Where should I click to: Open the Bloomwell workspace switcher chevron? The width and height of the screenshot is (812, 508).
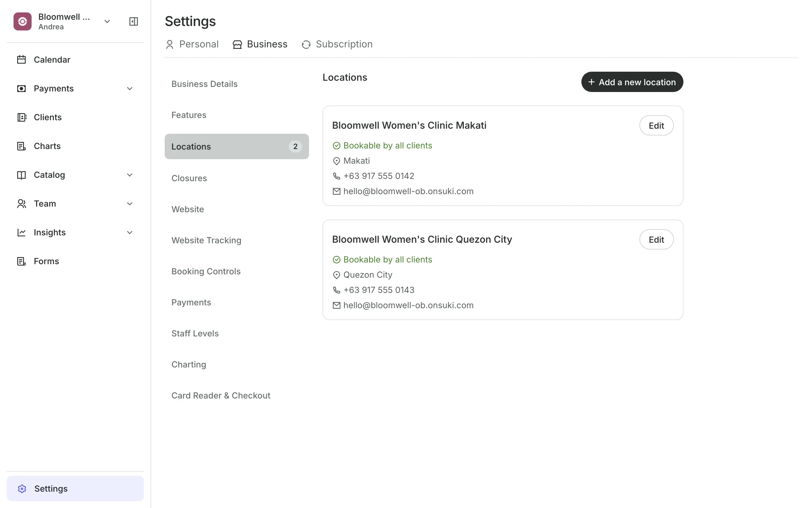pos(107,21)
